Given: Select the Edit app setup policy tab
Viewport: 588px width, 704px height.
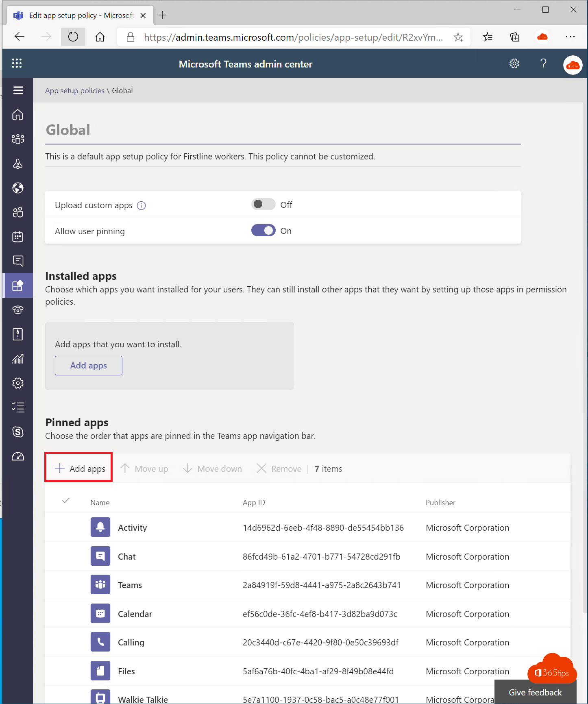Looking at the screenshot, I should tap(80, 15).
